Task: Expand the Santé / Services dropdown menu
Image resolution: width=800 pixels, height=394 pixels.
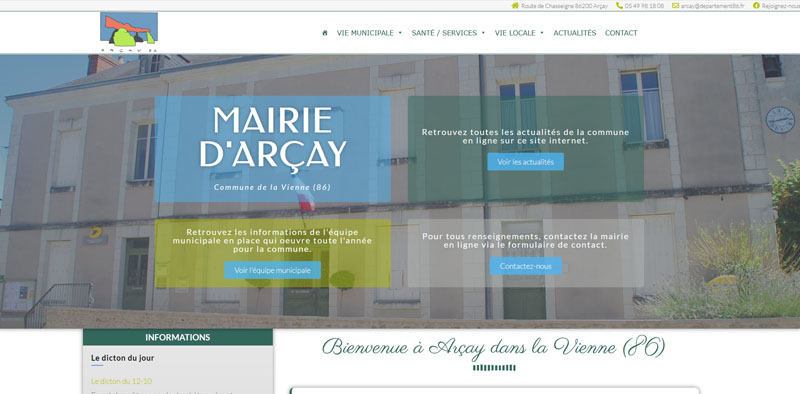Action: [x=448, y=33]
